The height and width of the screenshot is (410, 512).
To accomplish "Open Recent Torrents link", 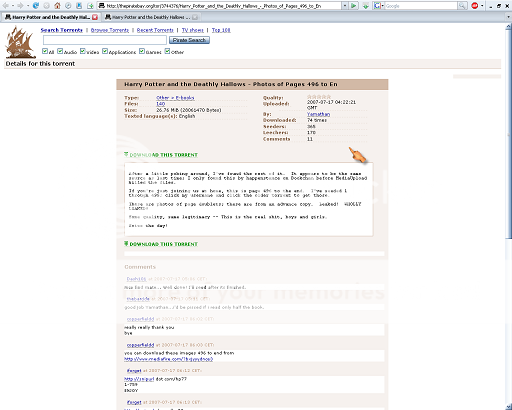I will [x=155, y=30].
